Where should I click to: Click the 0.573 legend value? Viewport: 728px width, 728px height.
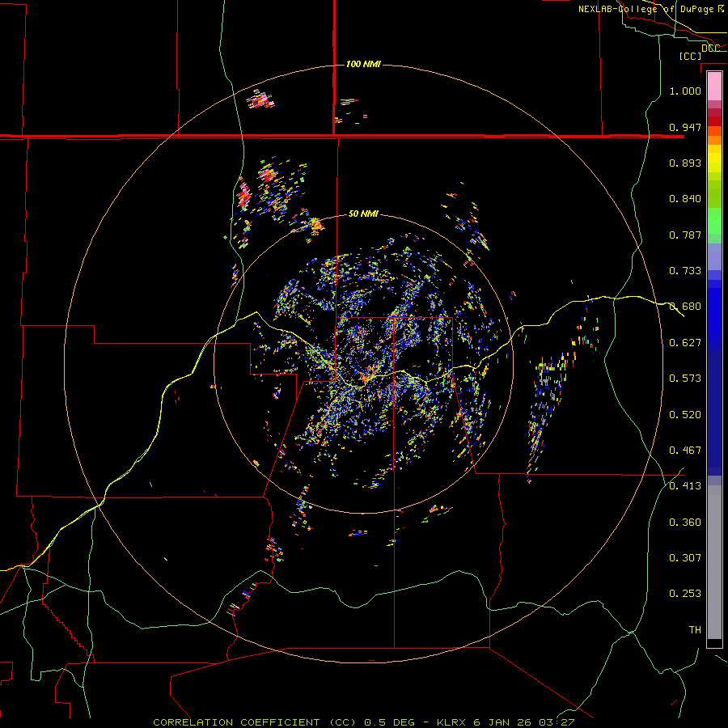click(685, 379)
